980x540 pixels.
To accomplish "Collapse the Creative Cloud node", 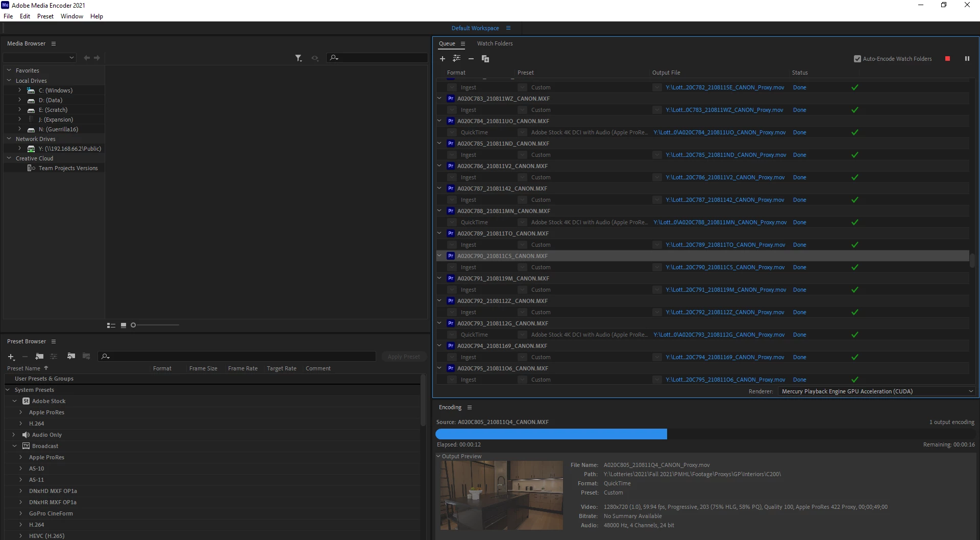I will pyautogui.click(x=9, y=158).
